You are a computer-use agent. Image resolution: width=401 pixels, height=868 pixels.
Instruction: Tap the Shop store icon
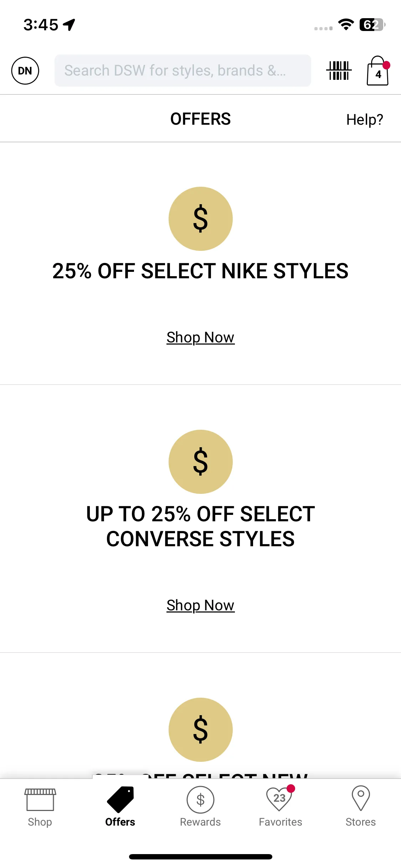[x=40, y=800]
